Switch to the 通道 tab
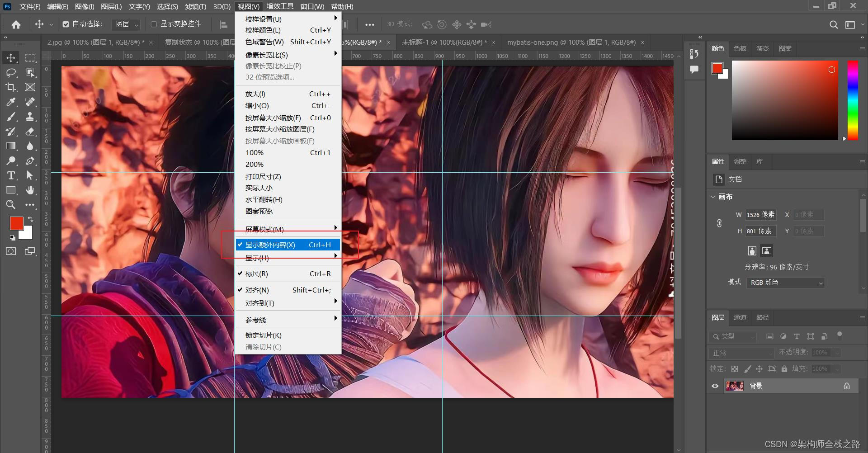Image resolution: width=868 pixels, height=453 pixels. point(740,317)
